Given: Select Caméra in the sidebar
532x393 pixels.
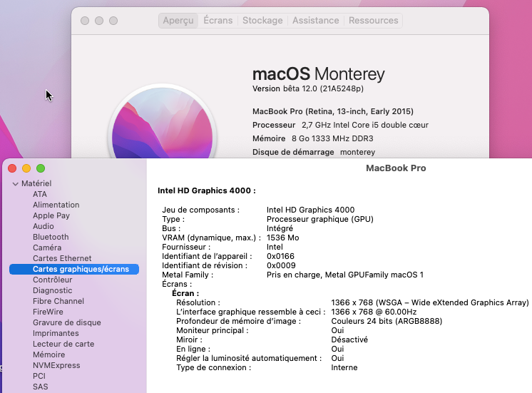Looking at the screenshot, I should click(x=47, y=247).
